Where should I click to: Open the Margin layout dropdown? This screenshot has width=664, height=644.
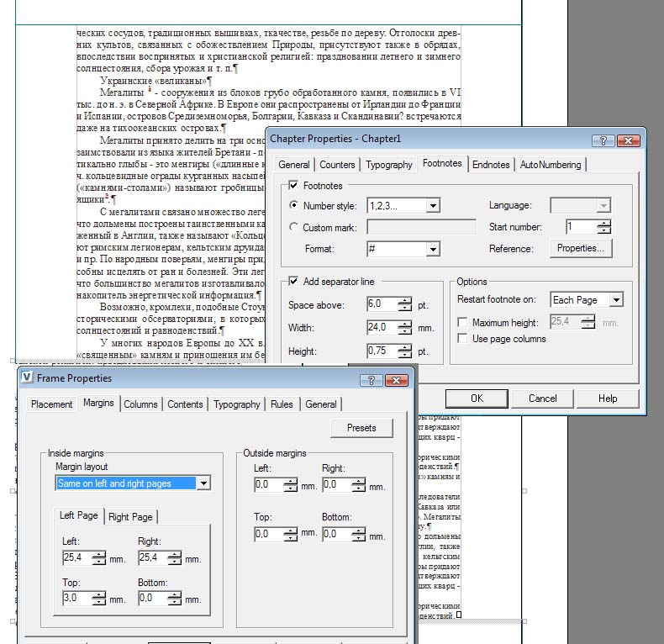(x=203, y=483)
